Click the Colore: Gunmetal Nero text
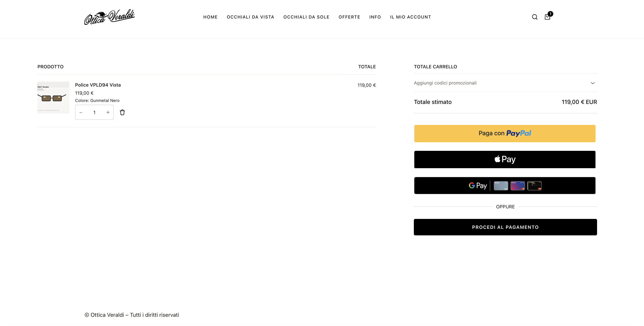The width and height of the screenshot is (644, 326). pyautogui.click(x=97, y=100)
